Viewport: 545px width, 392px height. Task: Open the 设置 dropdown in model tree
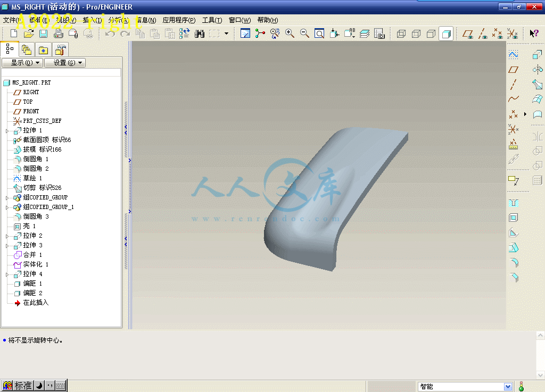click(65, 63)
